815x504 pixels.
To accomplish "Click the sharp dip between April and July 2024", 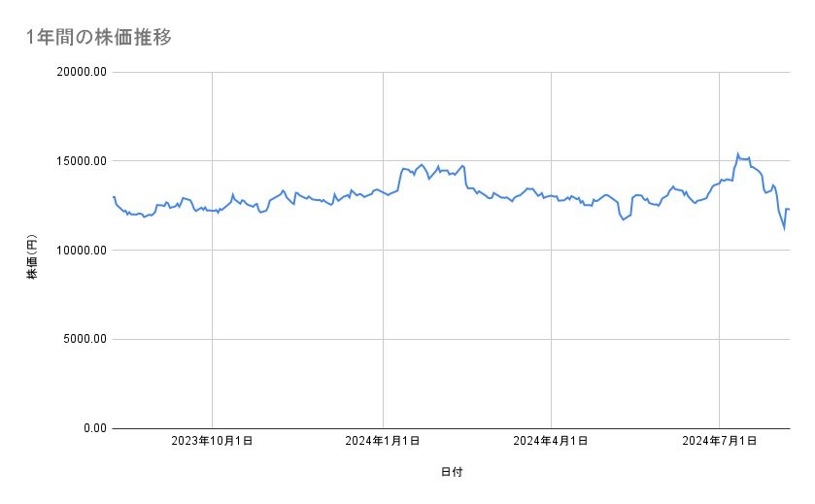I will [x=624, y=219].
